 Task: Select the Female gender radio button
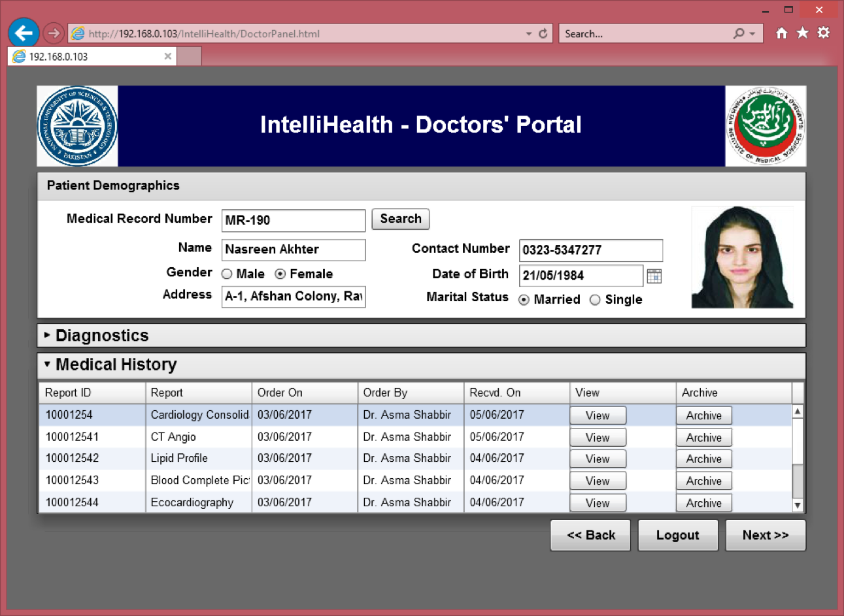click(x=280, y=274)
